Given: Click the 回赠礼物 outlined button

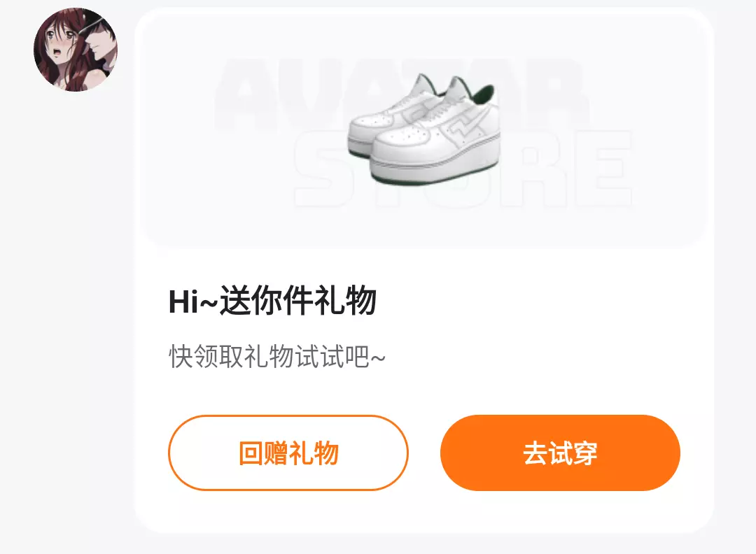Looking at the screenshot, I should tap(288, 453).
